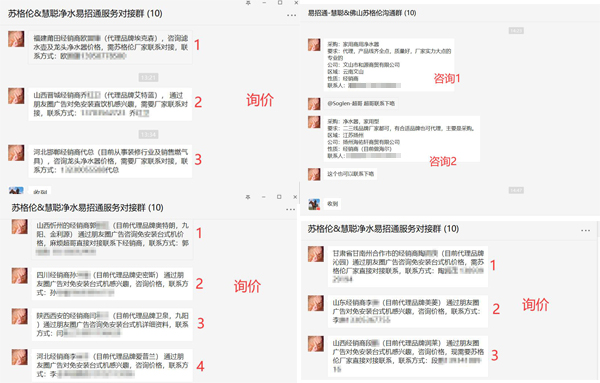Select the 河北经销商李 (目前代理品牌…) message
The width and height of the screenshot is (600, 383).
[x=112, y=365]
